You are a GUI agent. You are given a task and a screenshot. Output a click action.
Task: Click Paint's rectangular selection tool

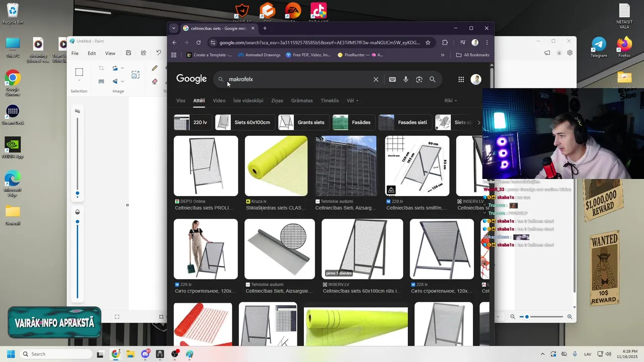pos(79,72)
